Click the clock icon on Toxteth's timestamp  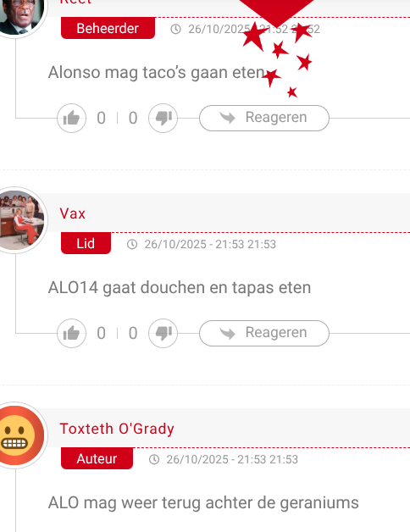point(154,459)
